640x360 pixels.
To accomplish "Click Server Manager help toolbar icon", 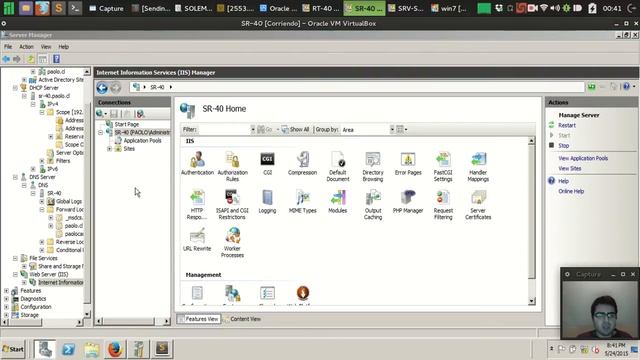I will click(56, 59).
